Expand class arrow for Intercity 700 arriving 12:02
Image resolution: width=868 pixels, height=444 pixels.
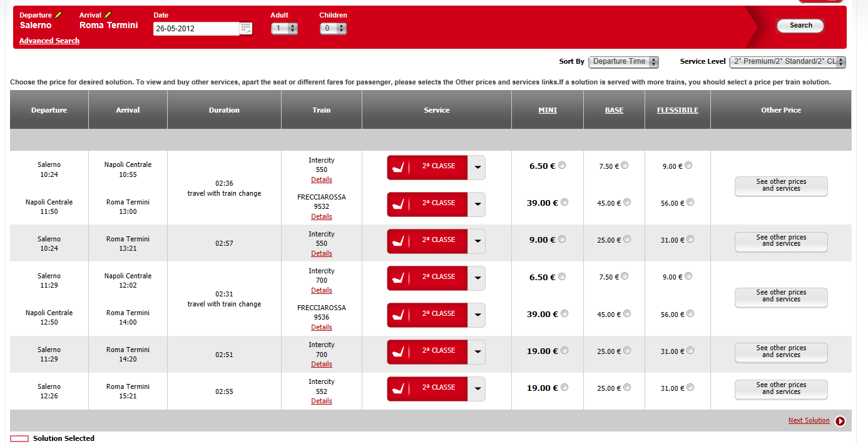pos(477,278)
